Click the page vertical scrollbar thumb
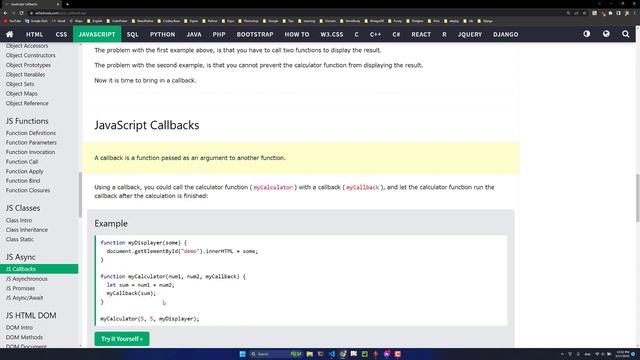 [x=638, y=198]
